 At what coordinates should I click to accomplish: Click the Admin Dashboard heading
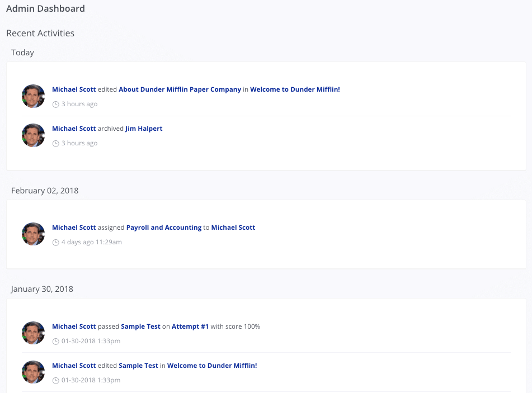(45, 8)
